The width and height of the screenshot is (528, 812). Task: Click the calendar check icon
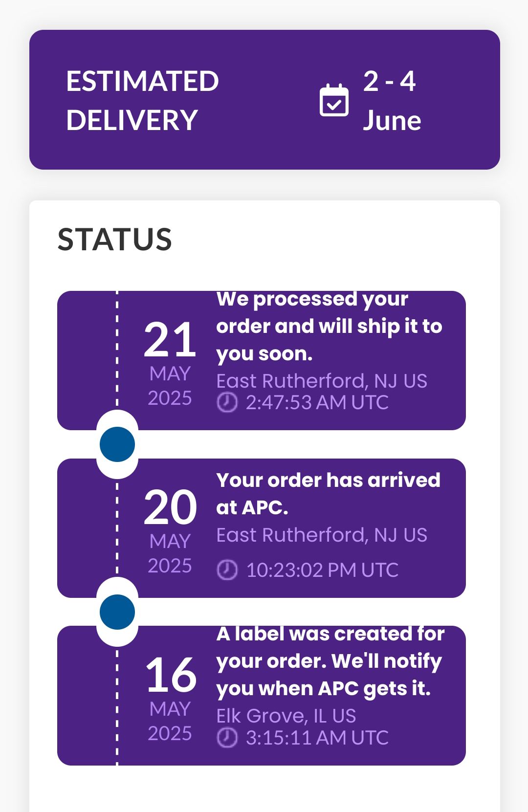coord(334,100)
